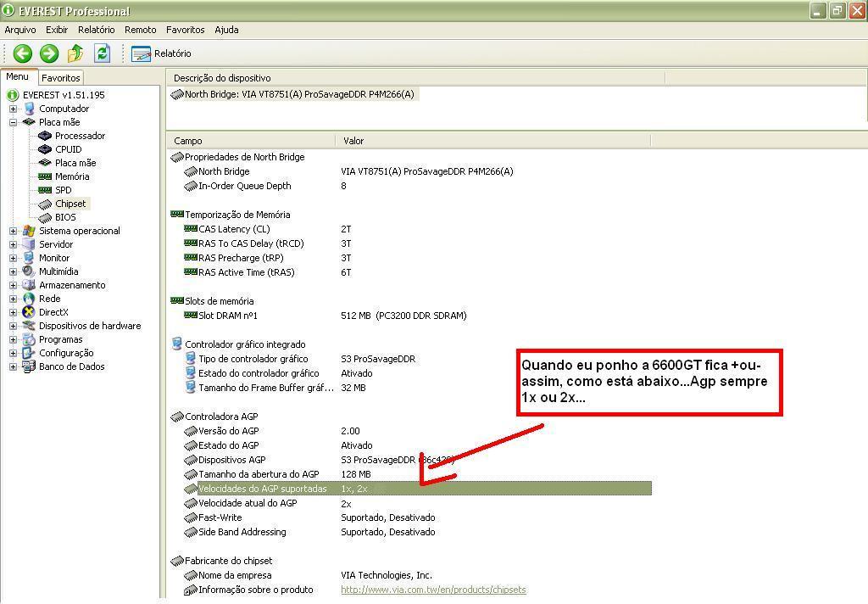Expand the Programas tree node
The image size is (868, 604).
pyautogui.click(x=14, y=339)
